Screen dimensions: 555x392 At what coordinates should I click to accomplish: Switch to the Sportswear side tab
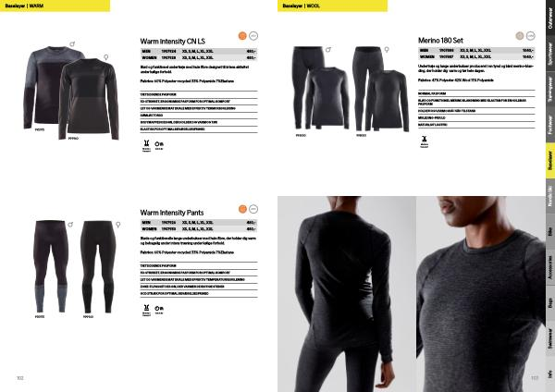pyautogui.click(x=550, y=54)
